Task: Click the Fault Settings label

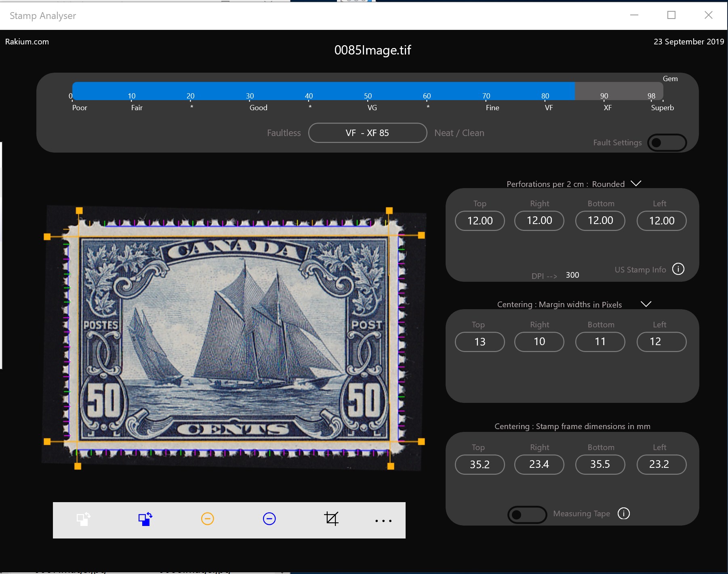Action: [617, 142]
